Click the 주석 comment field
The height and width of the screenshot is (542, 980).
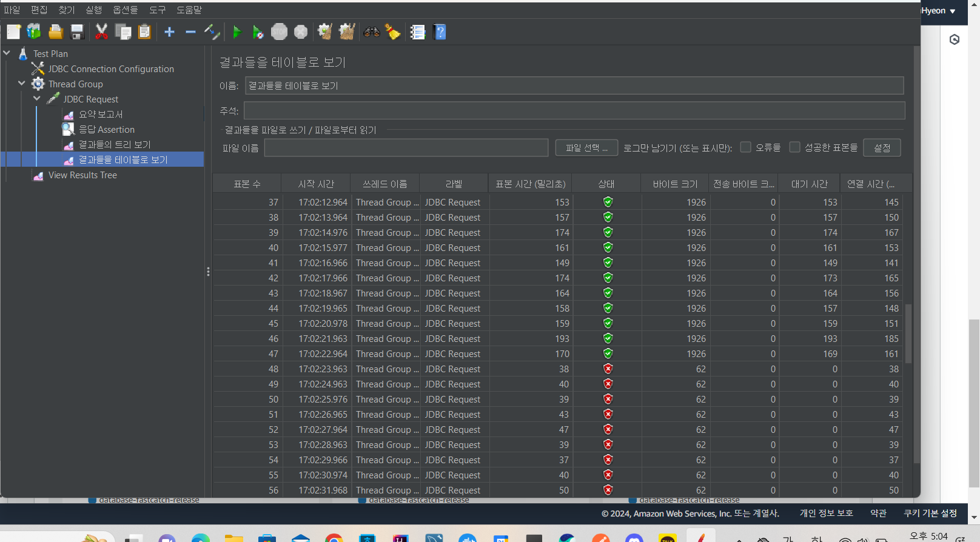(574, 110)
